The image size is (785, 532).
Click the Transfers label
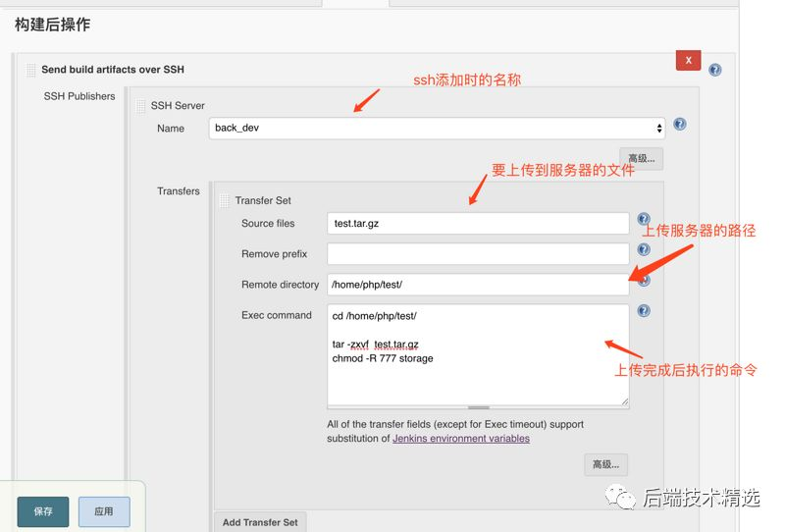[179, 190]
